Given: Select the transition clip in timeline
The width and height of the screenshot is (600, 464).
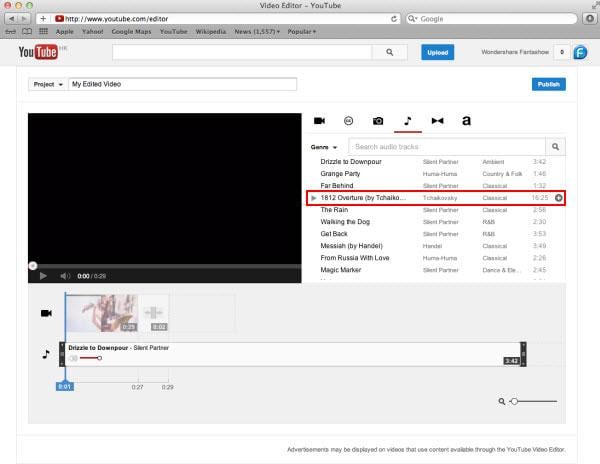Looking at the screenshot, I should click(154, 313).
